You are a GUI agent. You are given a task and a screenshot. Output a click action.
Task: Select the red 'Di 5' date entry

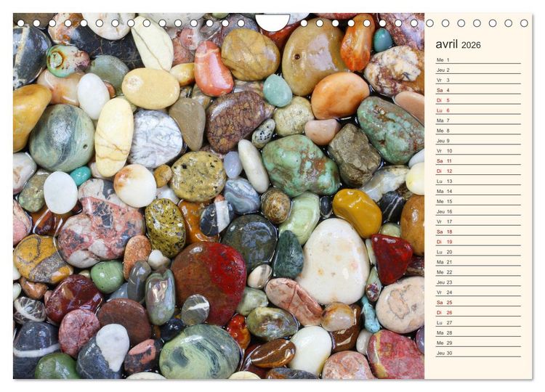478,100
